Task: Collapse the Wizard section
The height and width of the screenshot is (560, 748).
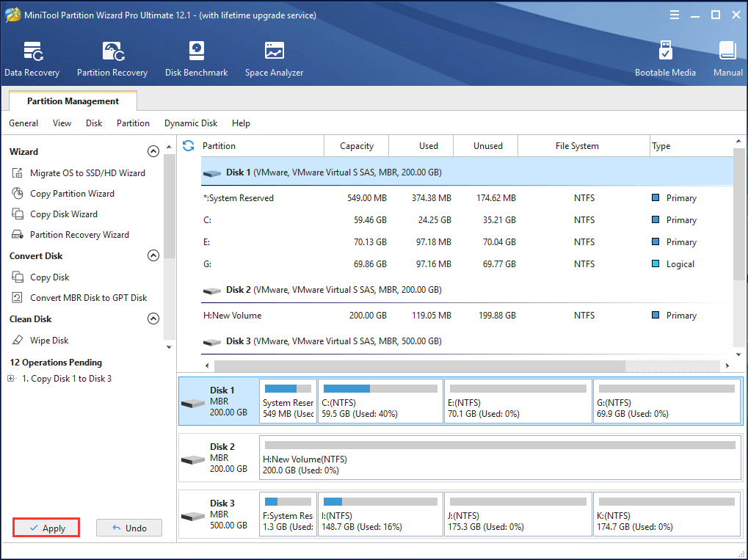Action: (x=153, y=151)
